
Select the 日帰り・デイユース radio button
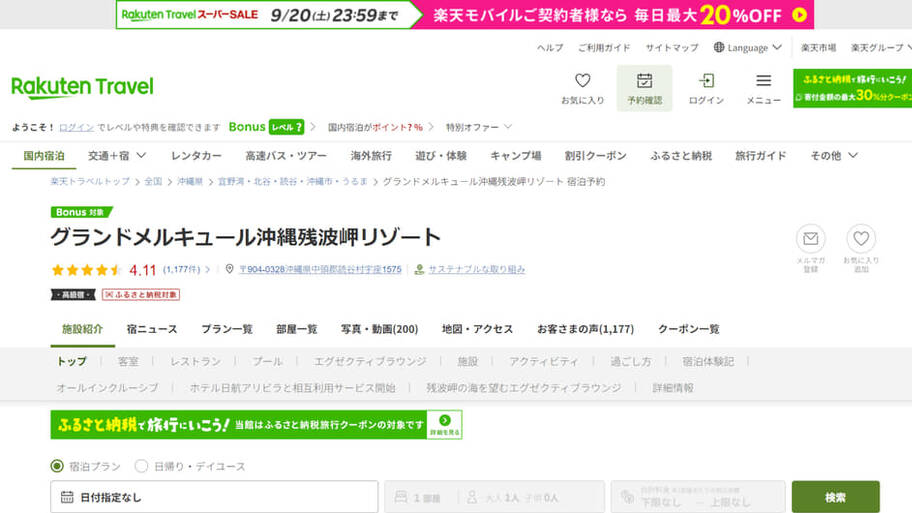coord(141,466)
